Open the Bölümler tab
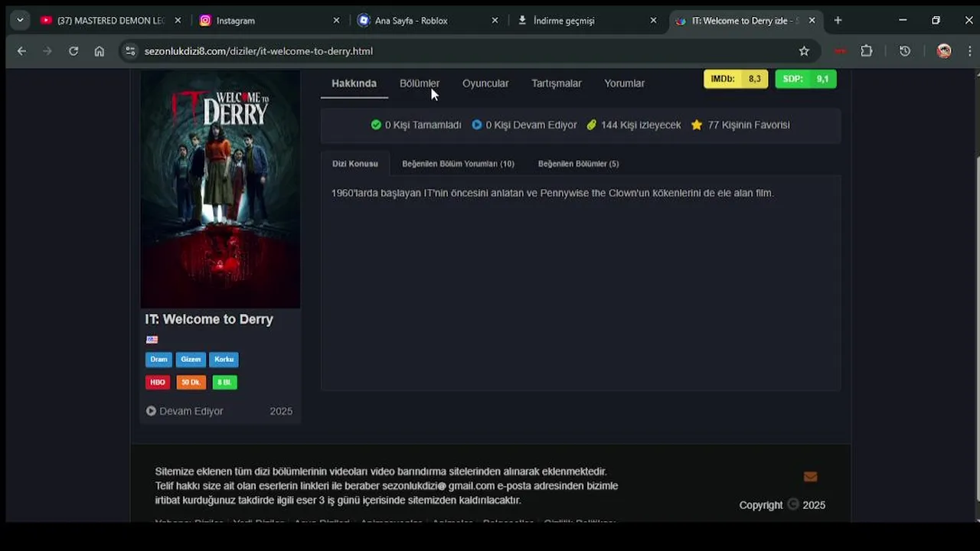The image size is (980, 551). coord(420,83)
